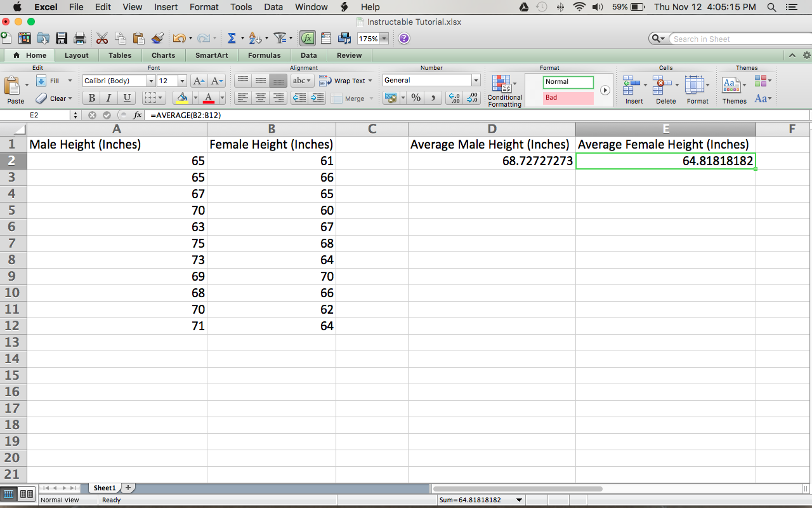Open the Tables ribbon tab
812x508 pixels.
tap(120, 55)
